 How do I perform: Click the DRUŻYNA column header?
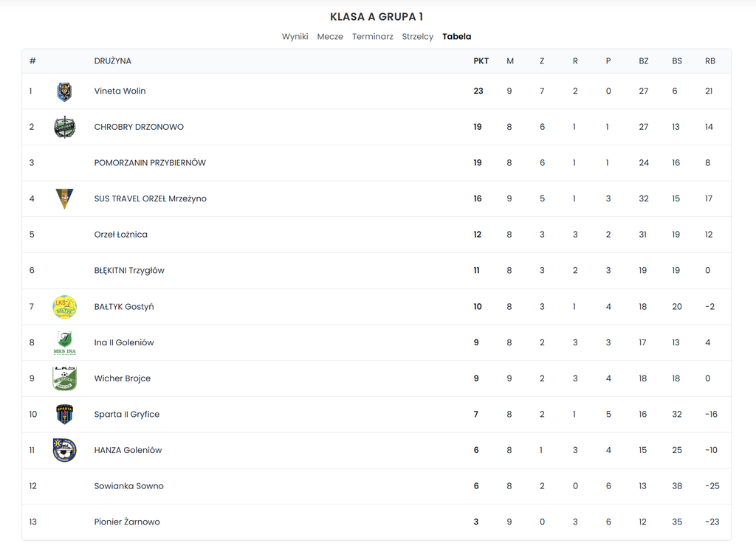point(112,61)
